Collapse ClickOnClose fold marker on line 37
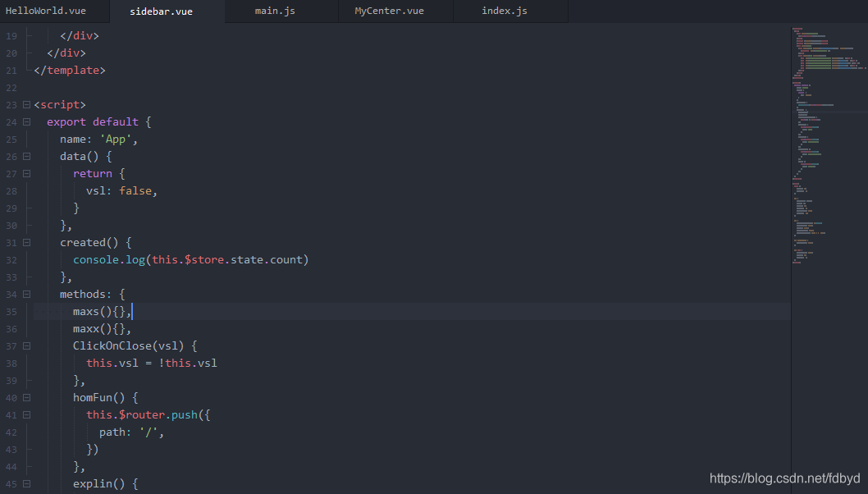The width and height of the screenshot is (868, 494). [26, 346]
